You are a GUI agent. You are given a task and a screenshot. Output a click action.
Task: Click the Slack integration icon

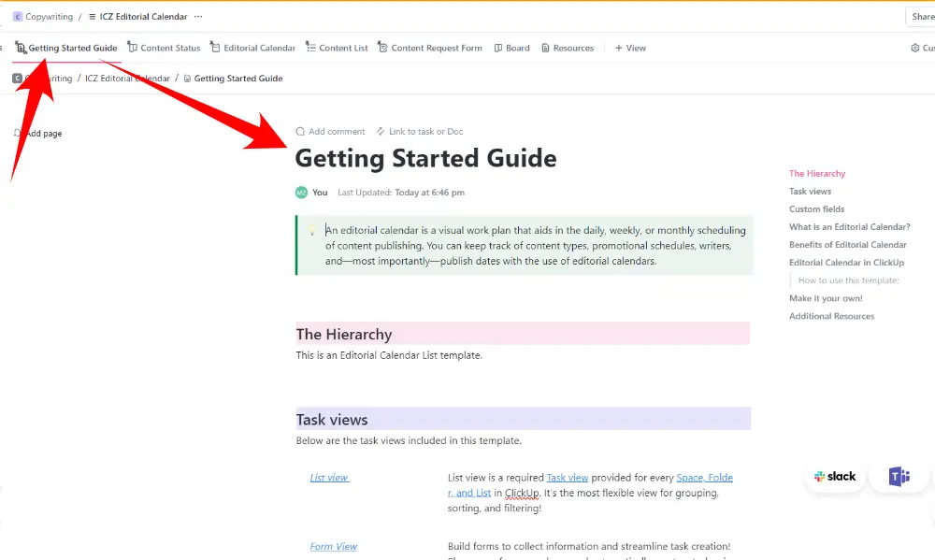point(835,477)
